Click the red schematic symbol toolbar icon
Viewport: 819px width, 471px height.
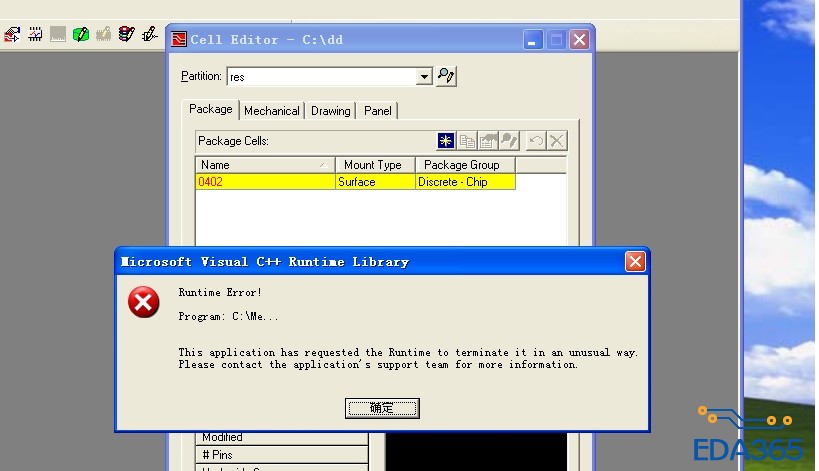(x=12, y=35)
